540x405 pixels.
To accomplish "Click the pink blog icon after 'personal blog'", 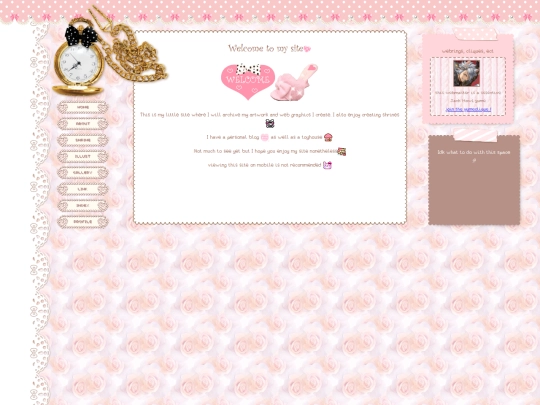I will pyautogui.click(x=264, y=137).
